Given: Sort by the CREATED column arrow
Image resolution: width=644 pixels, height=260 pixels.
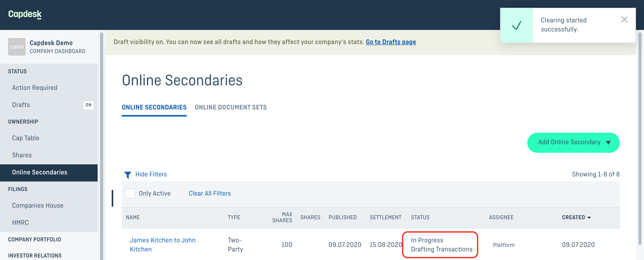Looking at the screenshot, I should (589, 217).
